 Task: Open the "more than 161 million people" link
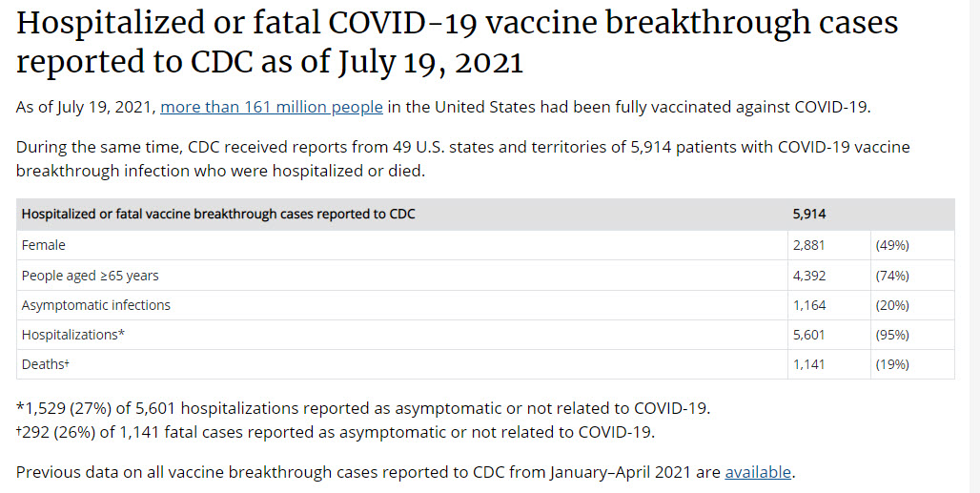(x=272, y=107)
